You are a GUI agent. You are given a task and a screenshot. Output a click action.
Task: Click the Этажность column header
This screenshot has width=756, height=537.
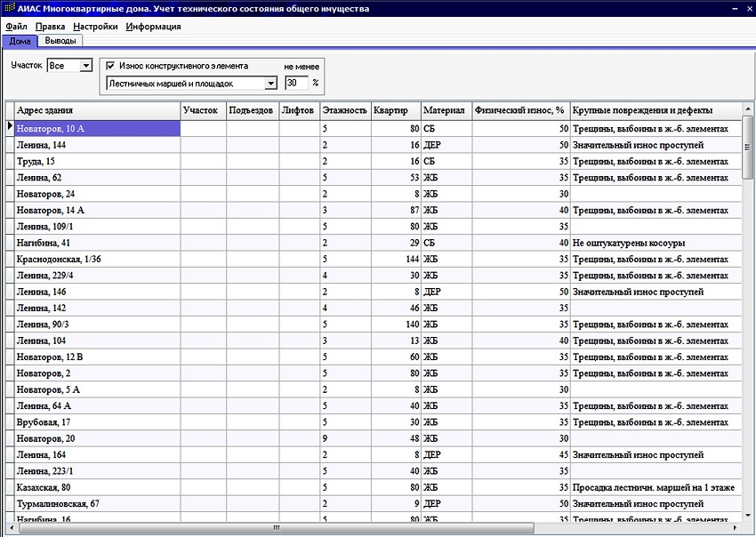(346, 110)
